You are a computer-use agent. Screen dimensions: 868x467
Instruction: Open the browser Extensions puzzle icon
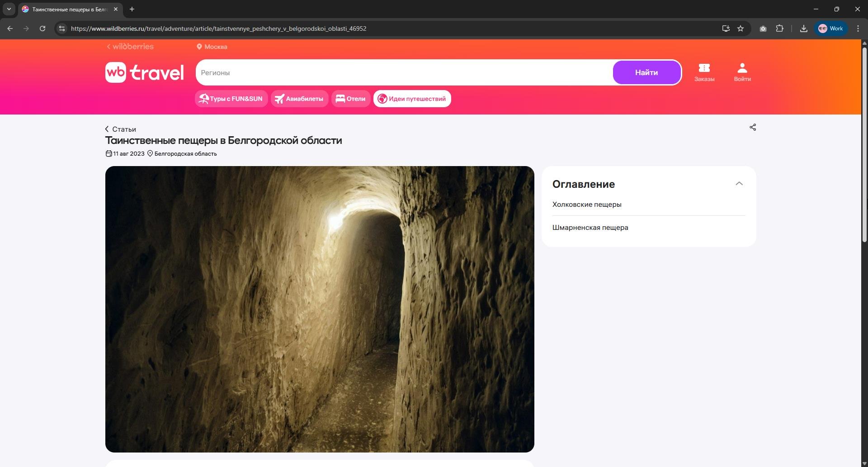point(779,29)
